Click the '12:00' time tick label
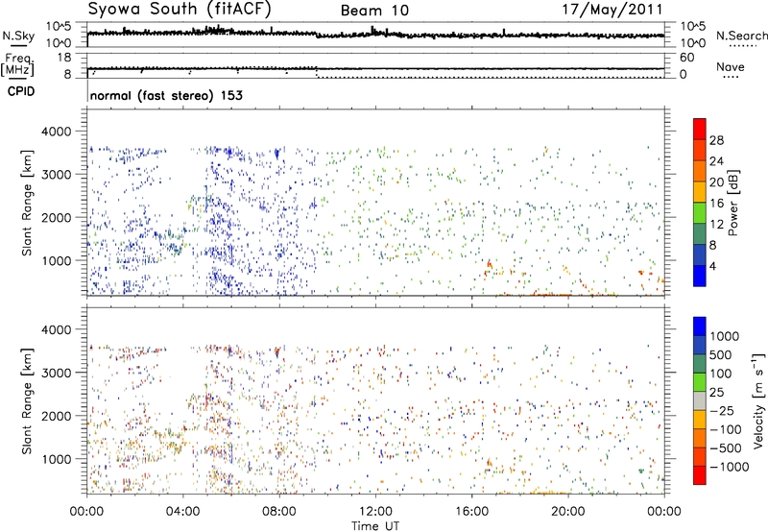 (x=375, y=512)
